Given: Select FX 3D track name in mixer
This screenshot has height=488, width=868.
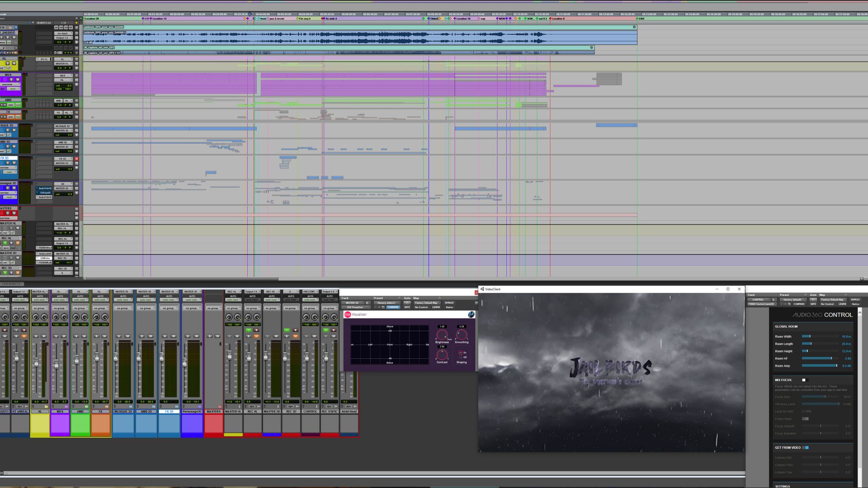Looking at the screenshot, I should (169, 411).
